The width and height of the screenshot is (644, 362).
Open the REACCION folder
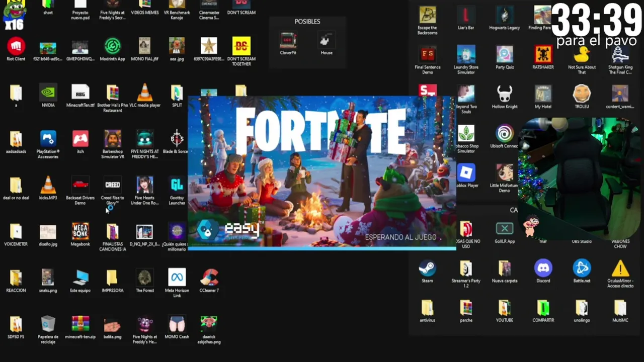pyautogui.click(x=16, y=278)
